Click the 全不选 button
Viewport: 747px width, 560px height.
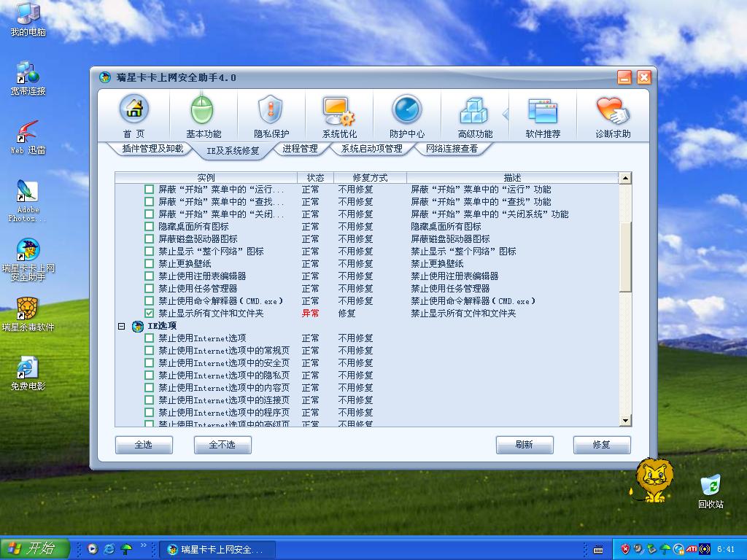222,445
